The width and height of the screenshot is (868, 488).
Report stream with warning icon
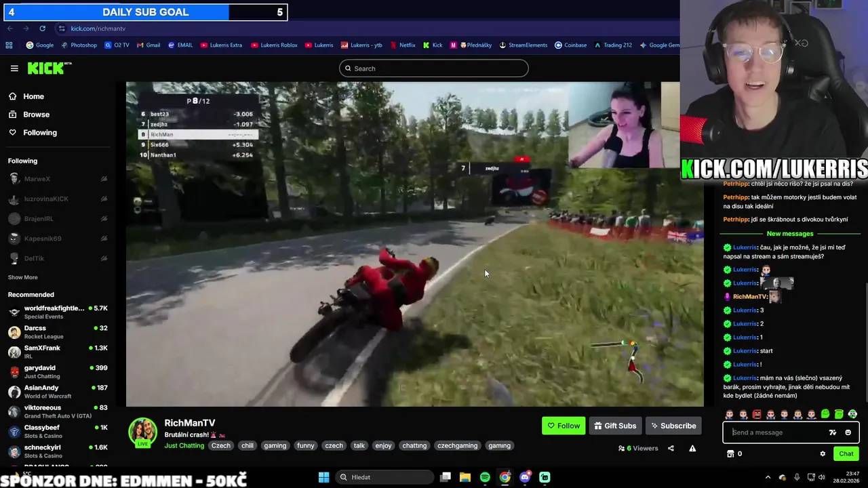click(692, 448)
